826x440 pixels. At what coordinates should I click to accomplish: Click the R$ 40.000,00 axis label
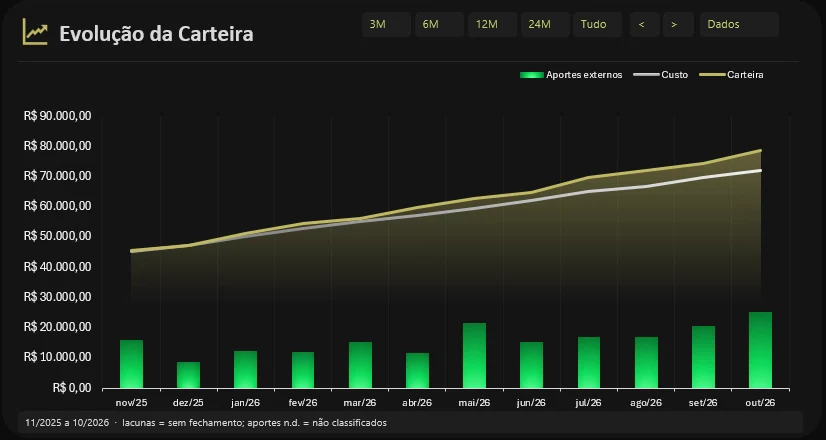[57, 267]
